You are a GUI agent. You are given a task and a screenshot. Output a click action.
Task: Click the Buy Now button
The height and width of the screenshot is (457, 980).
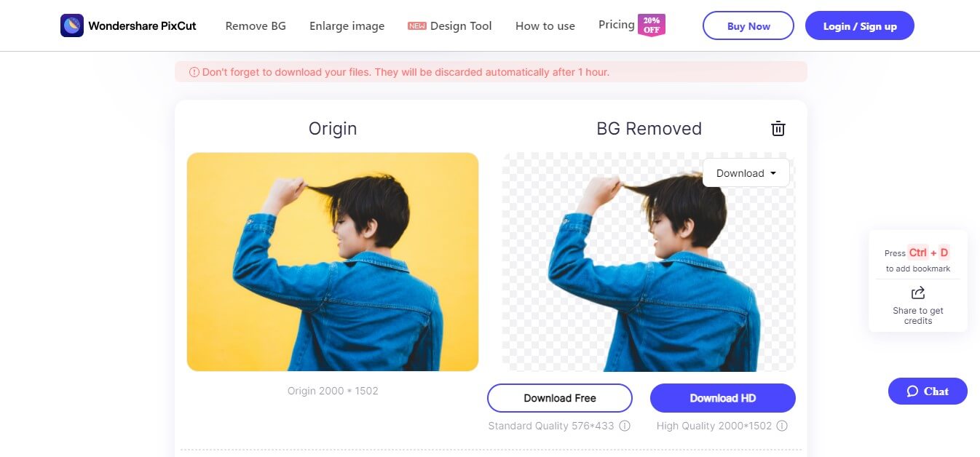[x=748, y=26]
